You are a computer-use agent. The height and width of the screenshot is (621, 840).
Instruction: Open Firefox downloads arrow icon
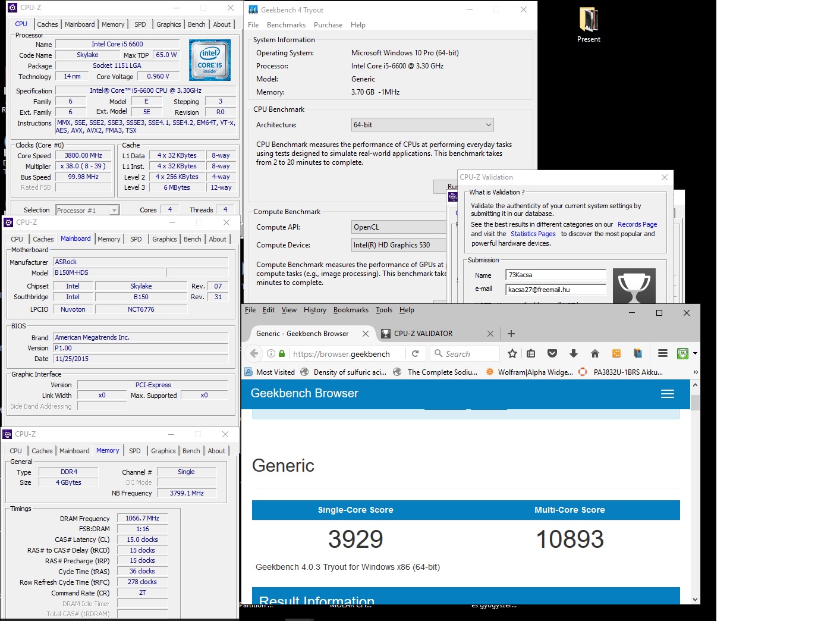tap(574, 353)
